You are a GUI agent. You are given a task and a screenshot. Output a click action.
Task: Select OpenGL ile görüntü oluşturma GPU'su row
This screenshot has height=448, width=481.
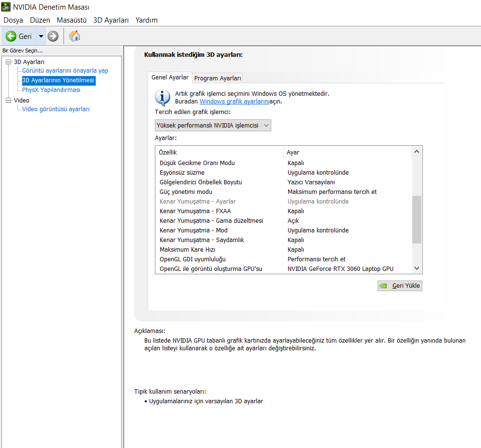pos(284,269)
